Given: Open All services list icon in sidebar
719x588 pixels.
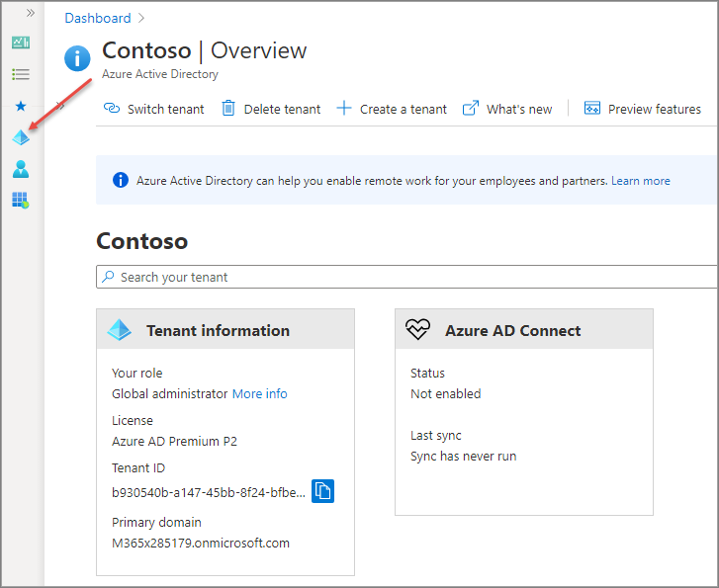Looking at the screenshot, I should (x=21, y=74).
